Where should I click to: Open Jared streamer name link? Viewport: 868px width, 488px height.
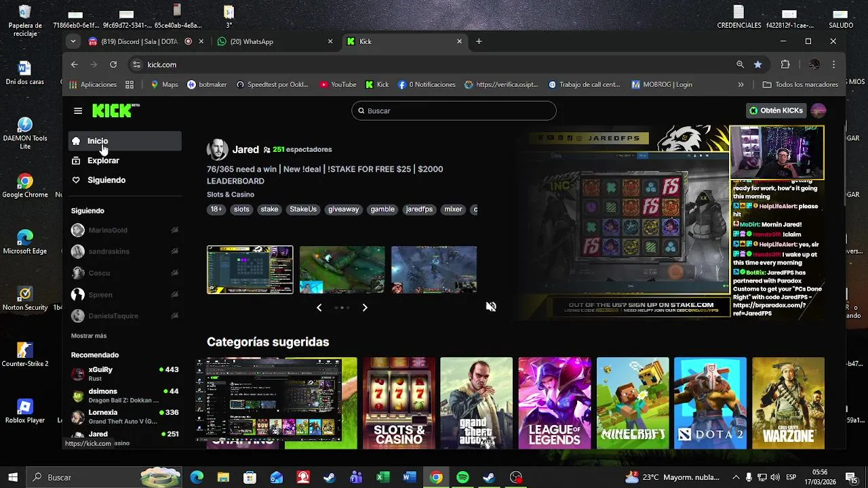pos(245,150)
